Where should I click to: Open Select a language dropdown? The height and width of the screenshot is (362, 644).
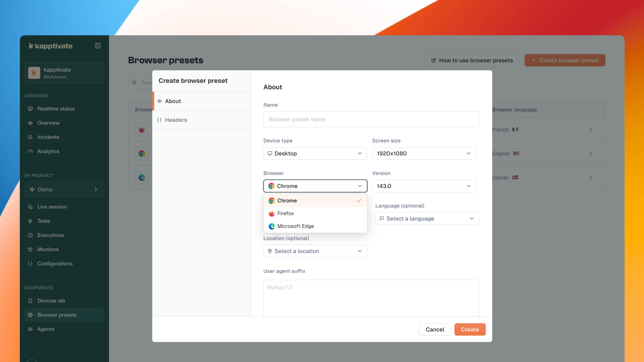coord(427,219)
